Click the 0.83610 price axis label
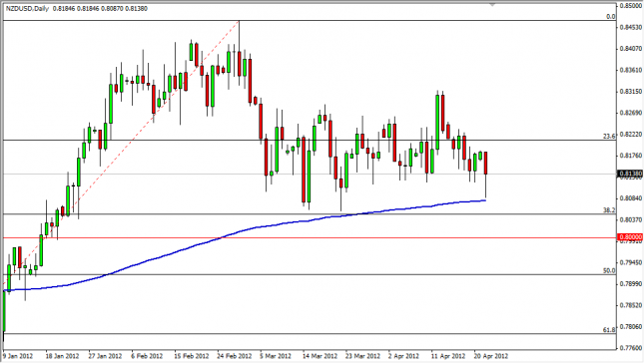The height and width of the screenshot is (363, 644). tap(631, 70)
